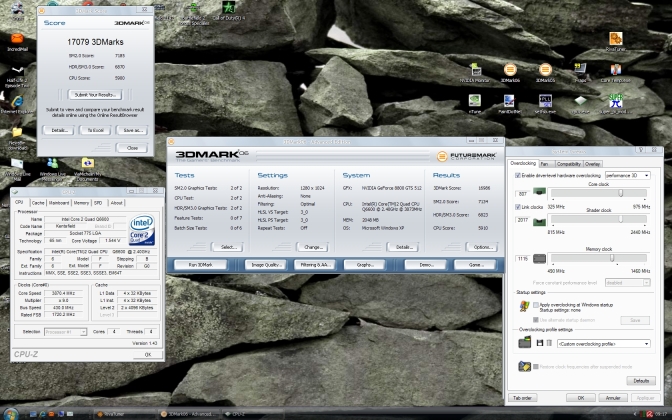
Task: Click the delete overclocking profile trash icon
Action: click(549, 343)
